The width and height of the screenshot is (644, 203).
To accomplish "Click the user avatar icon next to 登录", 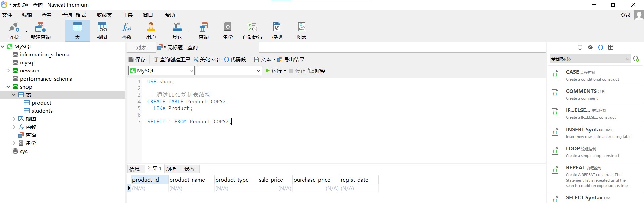I will click(x=639, y=15).
